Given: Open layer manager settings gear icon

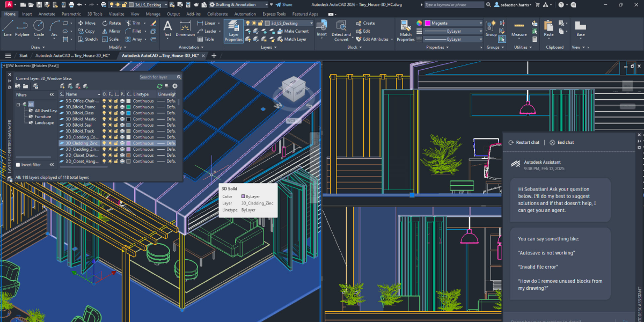Looking at the screenshot, I should click(x=174, y=86).
